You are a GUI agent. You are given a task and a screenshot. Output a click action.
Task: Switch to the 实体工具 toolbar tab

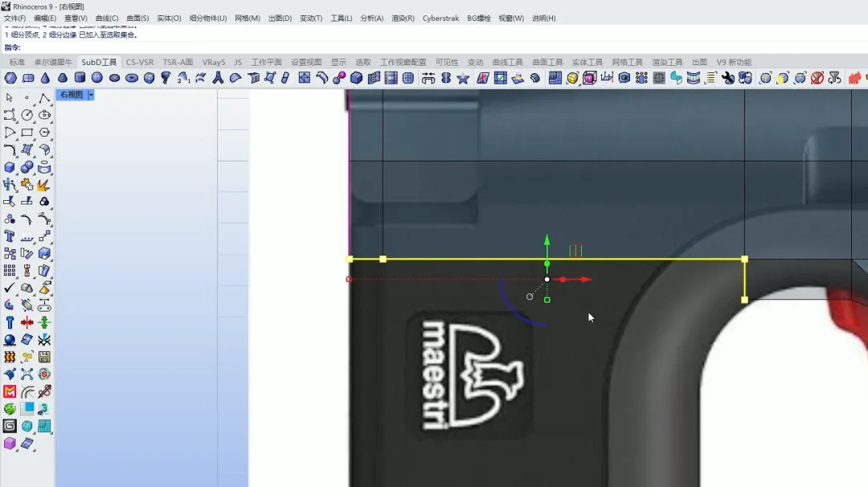click(588, 62)
